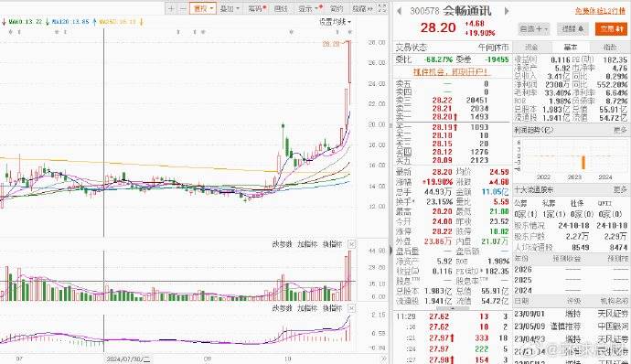Add stock via 自选+ dropdown
The height and width of the screenshot is (364, 631).
click(533, 29)
